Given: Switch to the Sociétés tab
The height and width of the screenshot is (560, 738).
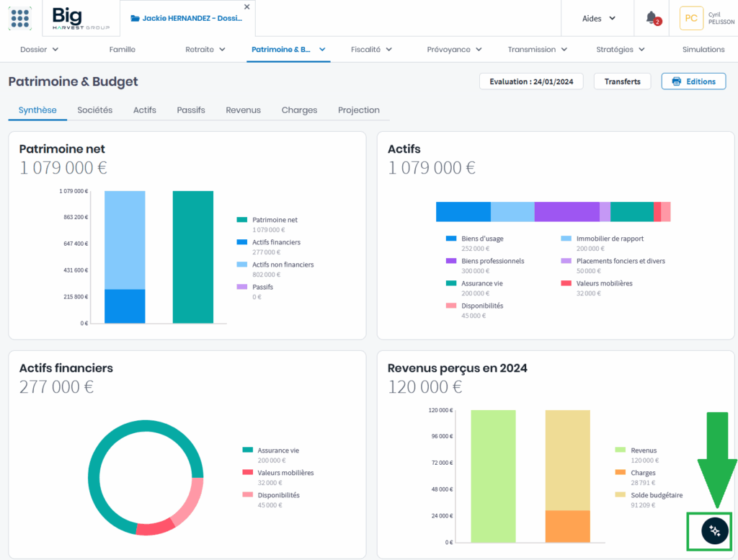Looking at the screenshot, I should 94,110.
